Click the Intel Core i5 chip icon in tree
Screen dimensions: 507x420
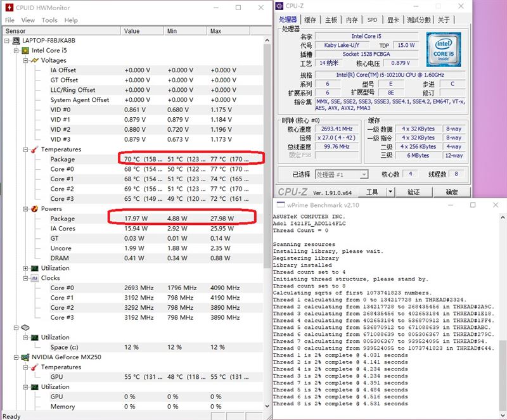coord(25,51)
